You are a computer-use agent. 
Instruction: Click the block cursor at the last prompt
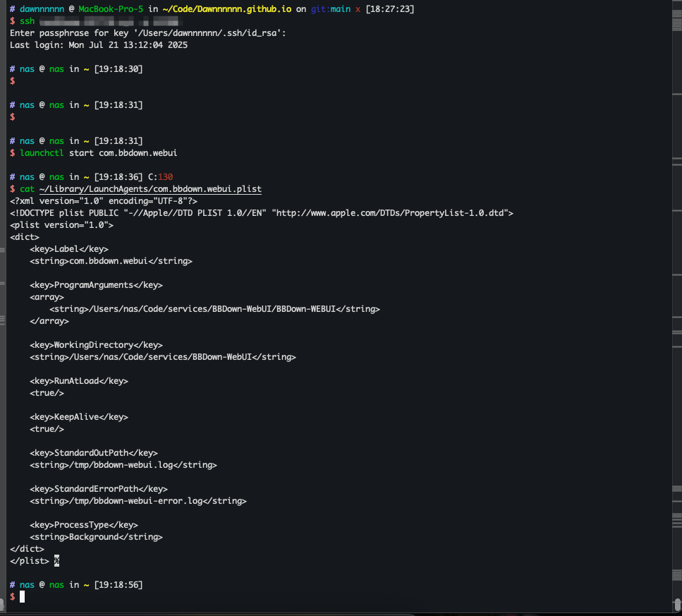click(x=22, y=597)
